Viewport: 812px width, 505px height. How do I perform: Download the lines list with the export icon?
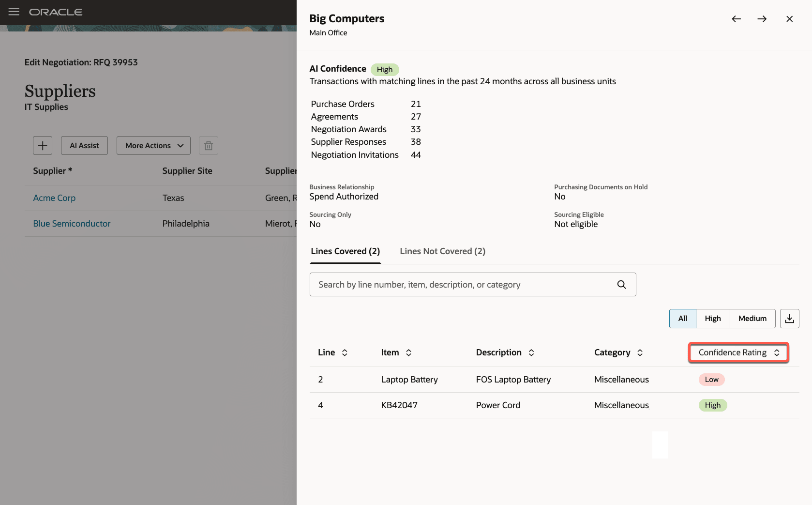point(789,318)
